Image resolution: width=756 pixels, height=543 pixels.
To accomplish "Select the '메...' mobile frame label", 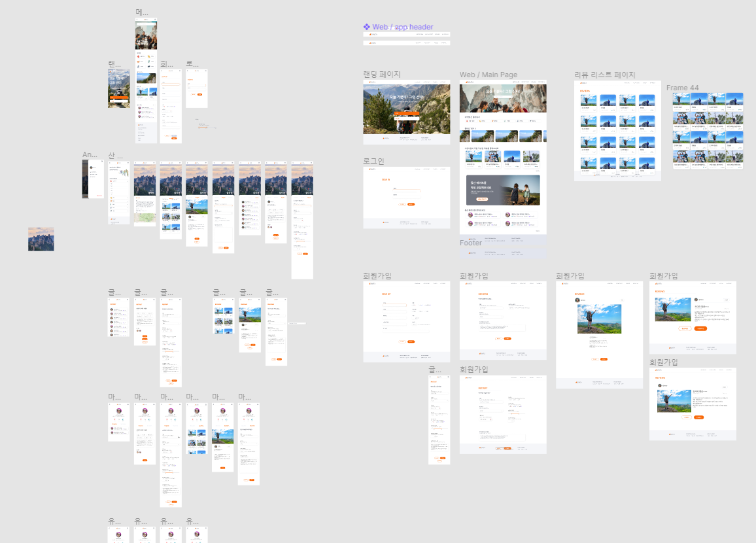I will click(x=142, y=12).
